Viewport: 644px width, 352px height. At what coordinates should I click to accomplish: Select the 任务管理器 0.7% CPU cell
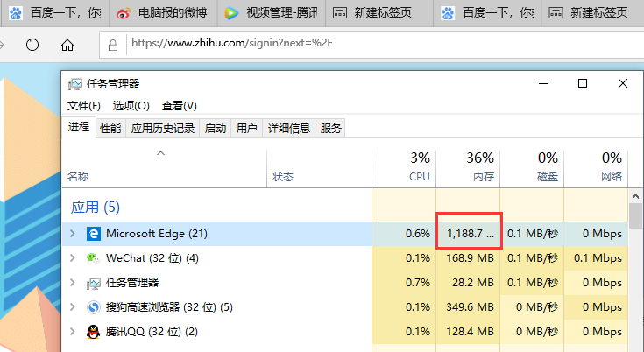(x=404, y=283)
